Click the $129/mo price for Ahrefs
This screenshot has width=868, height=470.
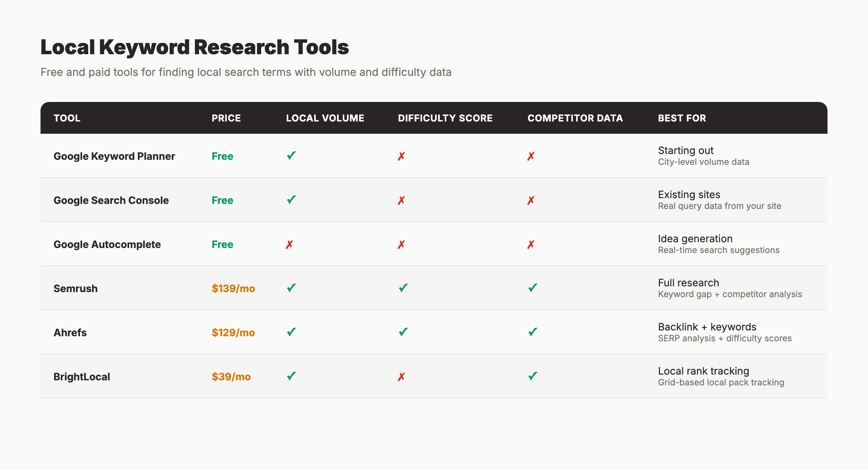coord(233,332)
